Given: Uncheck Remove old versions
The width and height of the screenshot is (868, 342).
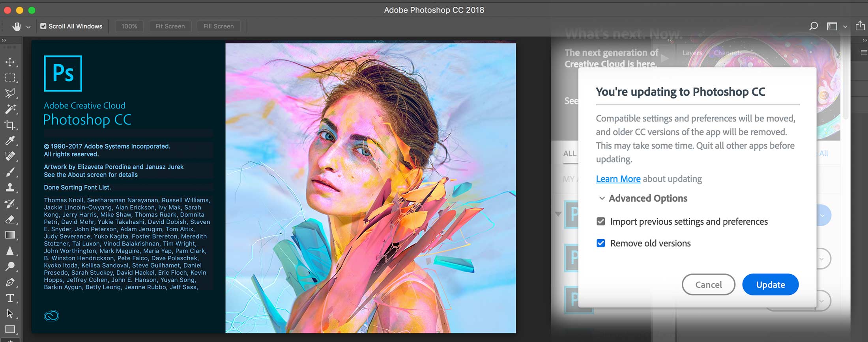Looking at the screenshot, I should (x=600, y=243).
